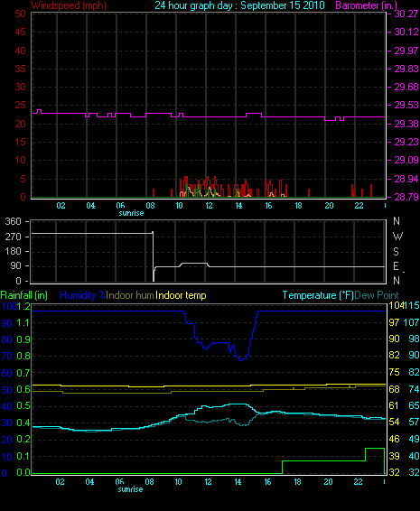
Task: Click the Windspeed (mph) axis title
Action: pyautogui.click(x=69, y=5)
